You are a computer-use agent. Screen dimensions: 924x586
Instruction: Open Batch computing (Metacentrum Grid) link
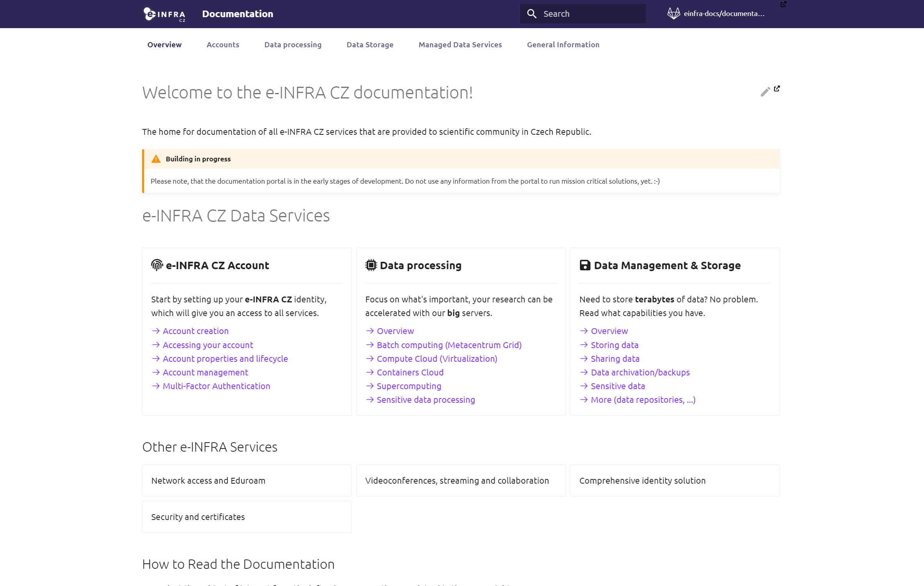[x=449, y=345]
